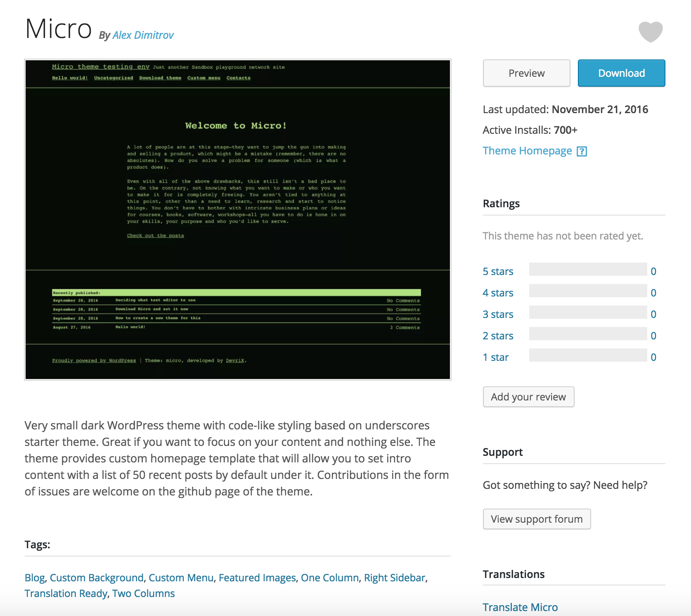
Task: Click the theme screenshot image
Action: tap(238, 220)
